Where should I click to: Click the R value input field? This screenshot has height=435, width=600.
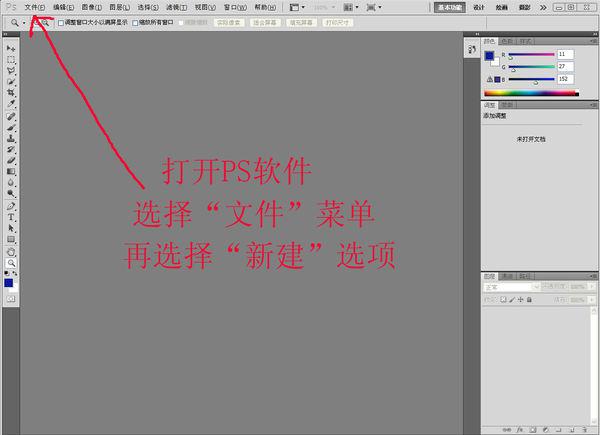point(566,53)
